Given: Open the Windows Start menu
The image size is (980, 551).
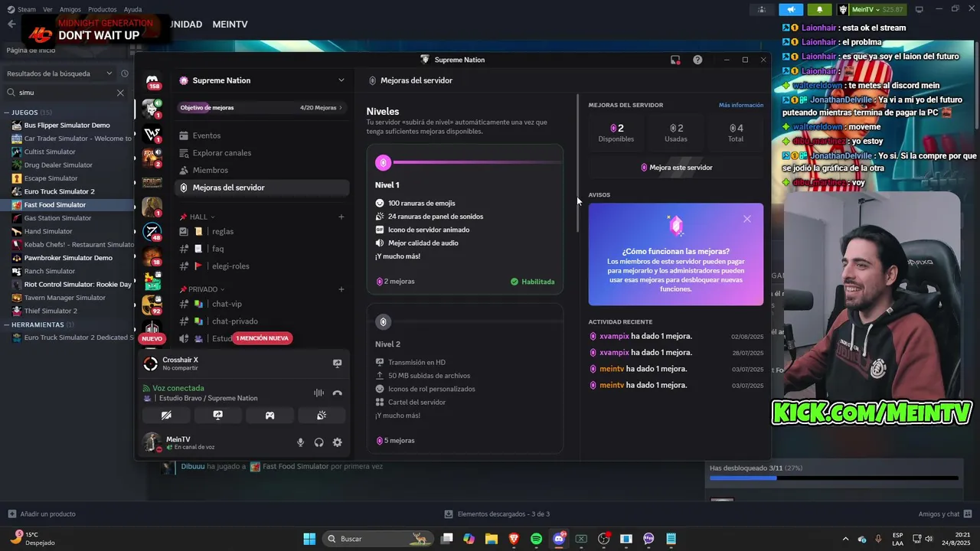Looking at the screenshot, I should (309, 539).
